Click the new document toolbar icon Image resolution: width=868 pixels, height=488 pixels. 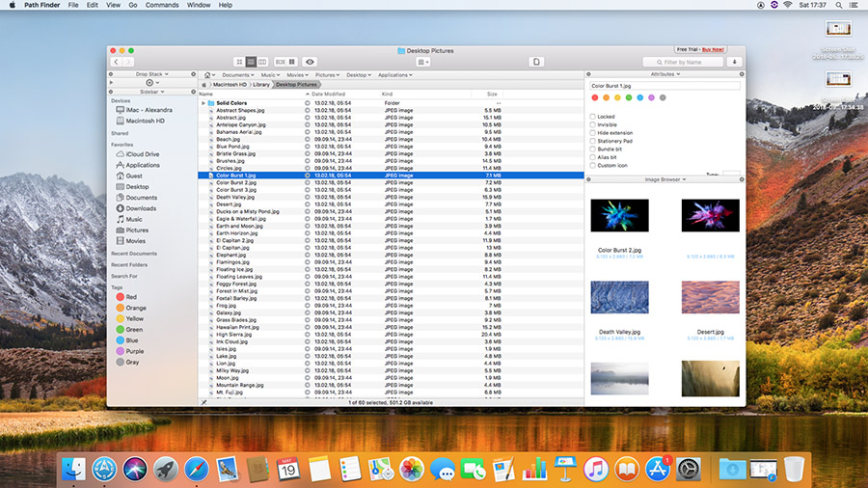point(536,62)
